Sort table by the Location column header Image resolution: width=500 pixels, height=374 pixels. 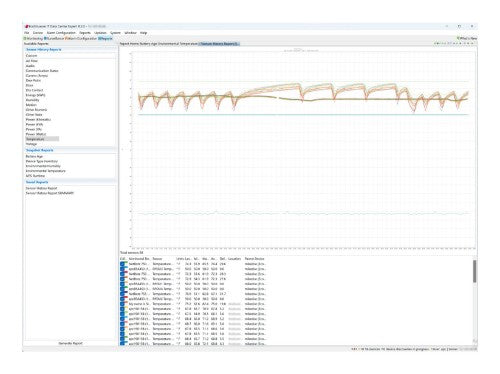coord(234,259)
